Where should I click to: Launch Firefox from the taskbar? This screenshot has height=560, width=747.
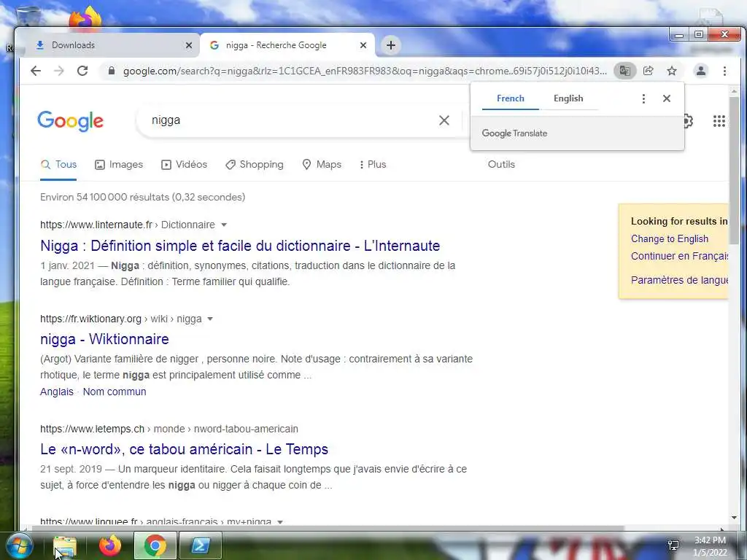click(x=110, y=545)
